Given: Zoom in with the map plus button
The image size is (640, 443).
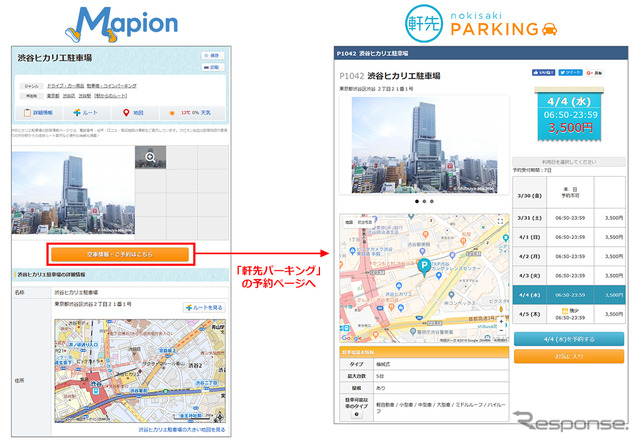Looking at the screenshot, I should pyautogui.click(x=501, y=321).
